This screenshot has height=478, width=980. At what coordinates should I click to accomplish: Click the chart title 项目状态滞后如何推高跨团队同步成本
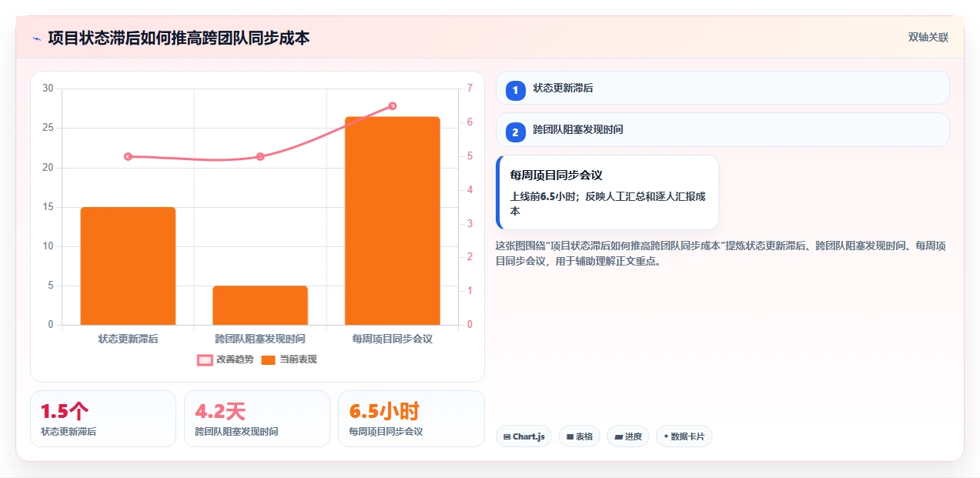[179, 38]
